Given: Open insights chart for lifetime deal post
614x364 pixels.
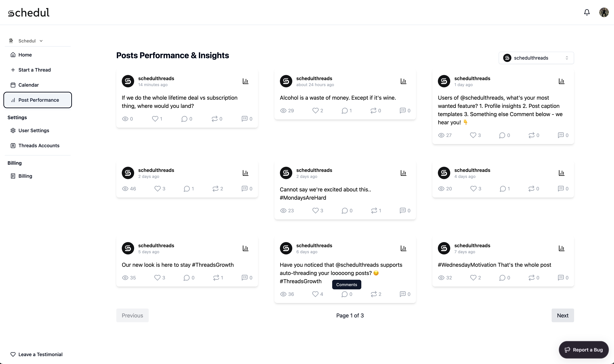Looking at the screenshot, I should [245, 81].
